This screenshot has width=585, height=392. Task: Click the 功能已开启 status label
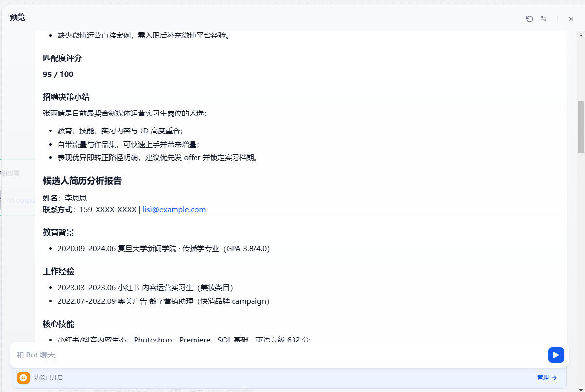pyautogui.click(x=48, y=378)
